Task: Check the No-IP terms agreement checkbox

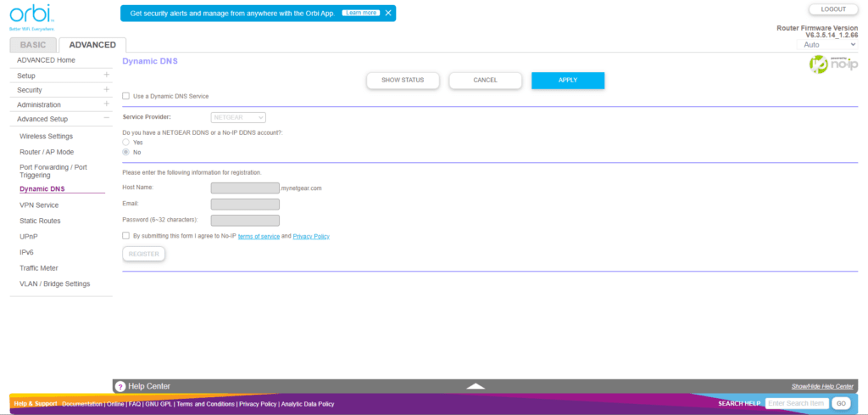Action: coord(126,236)
